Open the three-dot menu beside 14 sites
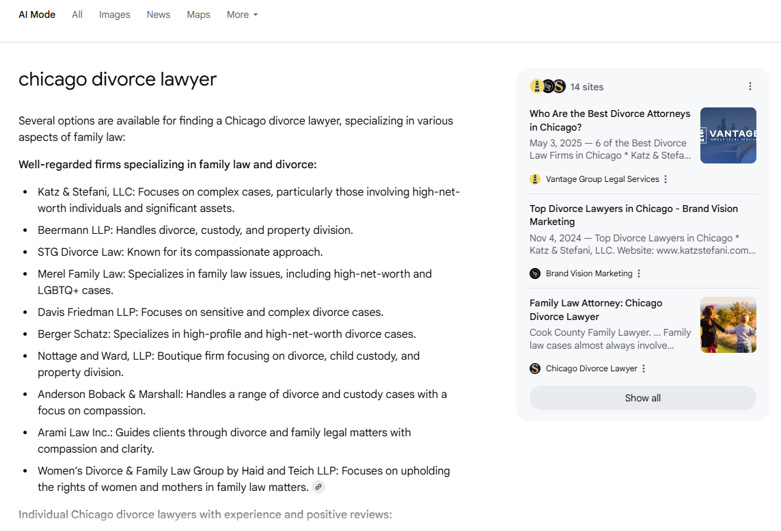 coord(750,86)
